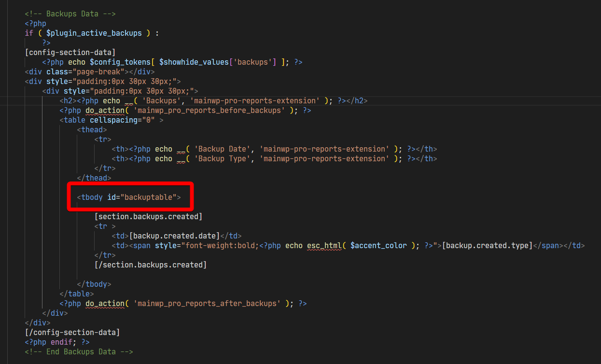Click the 'Backup Date' string
Image resolution: width=601 pixels, height=364 pixels.
(222, 149)
